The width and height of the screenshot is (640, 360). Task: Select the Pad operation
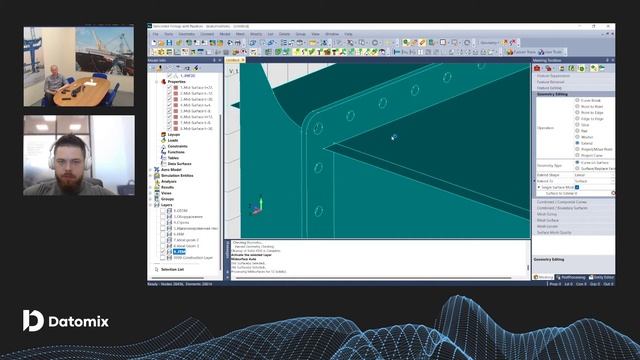pyautogui.click(x=577, y=131)
